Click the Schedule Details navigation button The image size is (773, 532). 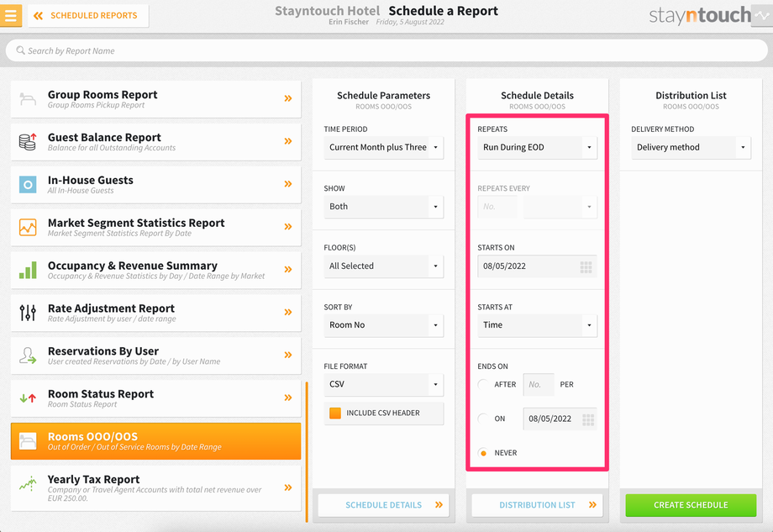(x=383, y=505)
